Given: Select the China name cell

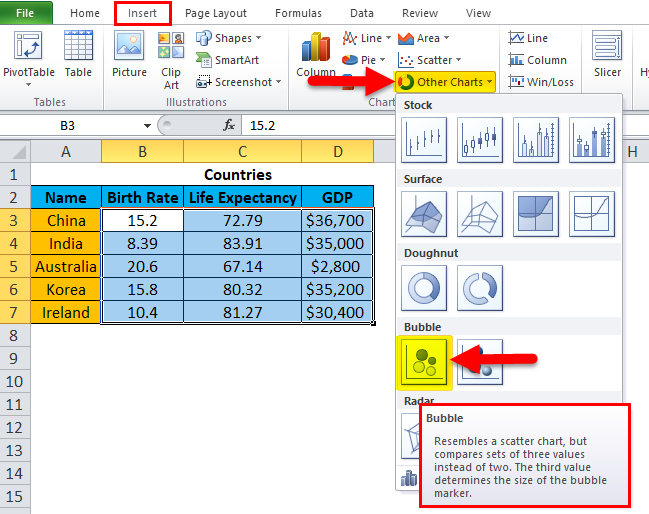Looking at the screenshot, I should [66, 220].
